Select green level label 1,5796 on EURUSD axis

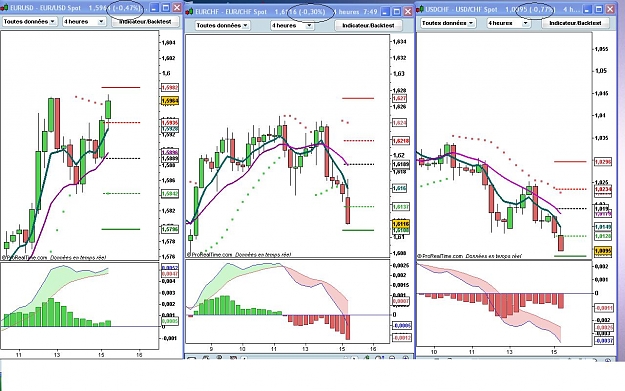(x=170, y=229)
